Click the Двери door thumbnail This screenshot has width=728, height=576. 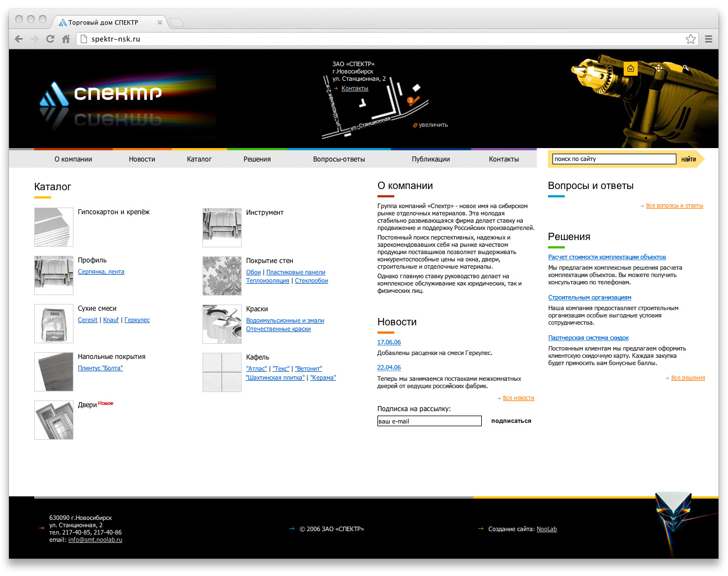coord(54,420)
